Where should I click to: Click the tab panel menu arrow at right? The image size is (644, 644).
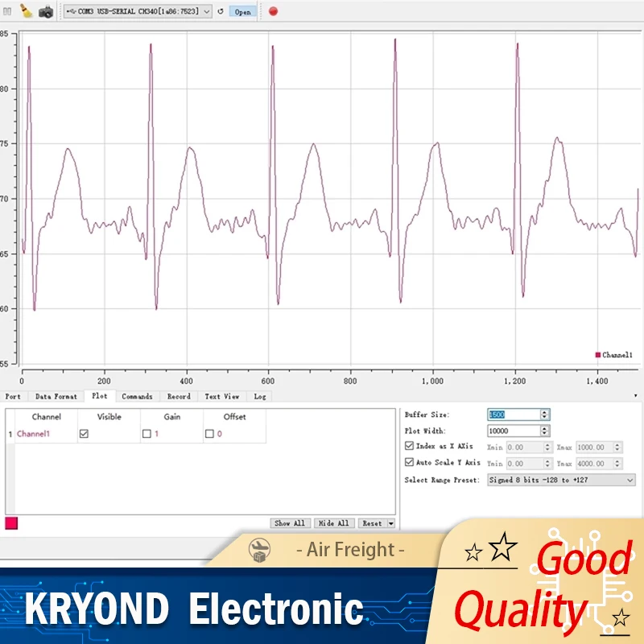coord(635,395)
